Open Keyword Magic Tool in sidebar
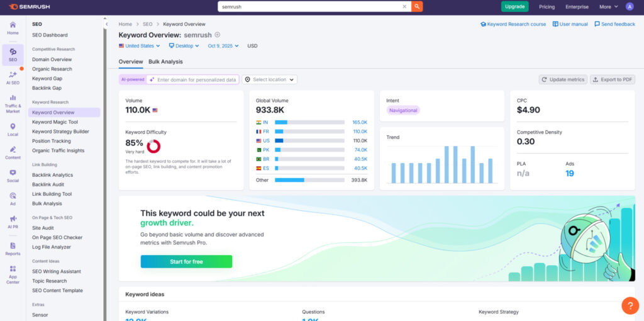 [55, 122]
